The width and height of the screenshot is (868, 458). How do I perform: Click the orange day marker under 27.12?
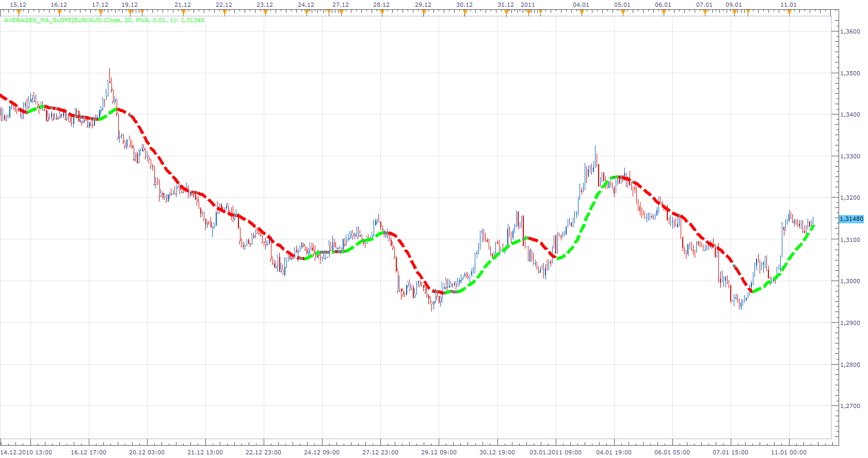(x=341, y=12)
